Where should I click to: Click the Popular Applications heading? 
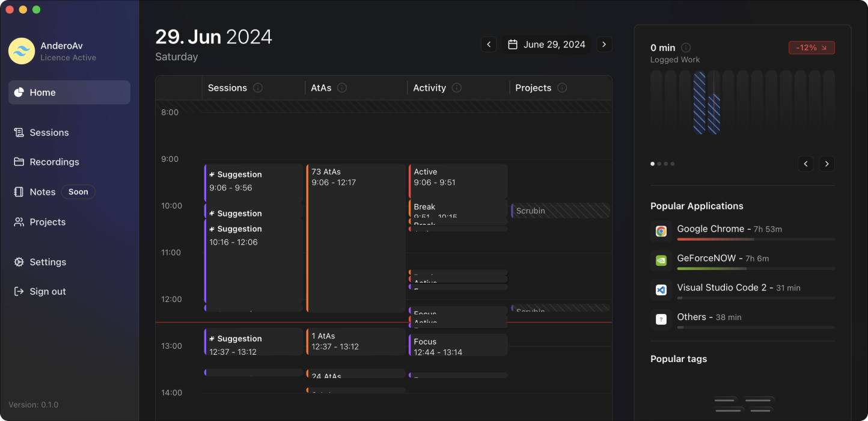(697, 206)
